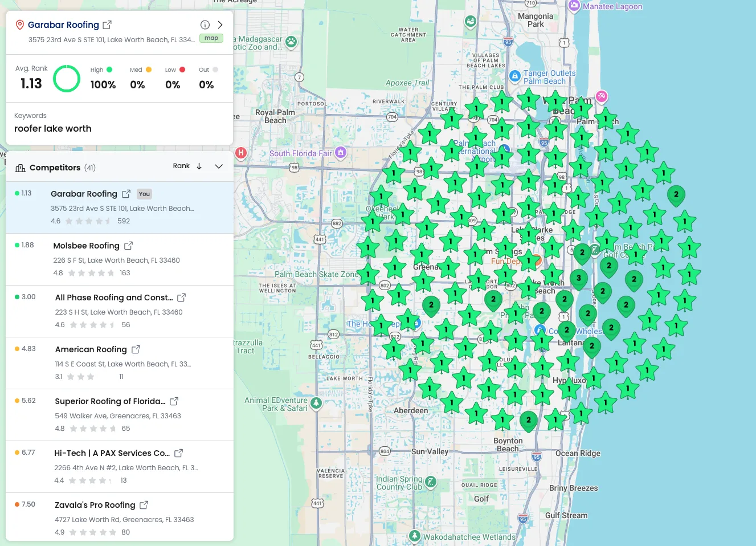Select Superior Roofing of Florida competitor
The width and height of the screenshot is (756, 546).
pos(120,415)
